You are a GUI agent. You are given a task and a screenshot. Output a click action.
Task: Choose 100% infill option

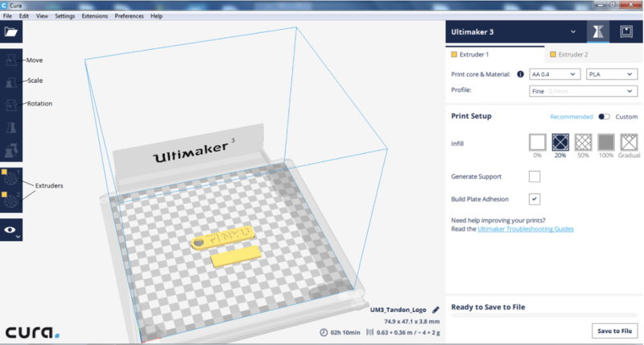point(606,143)
